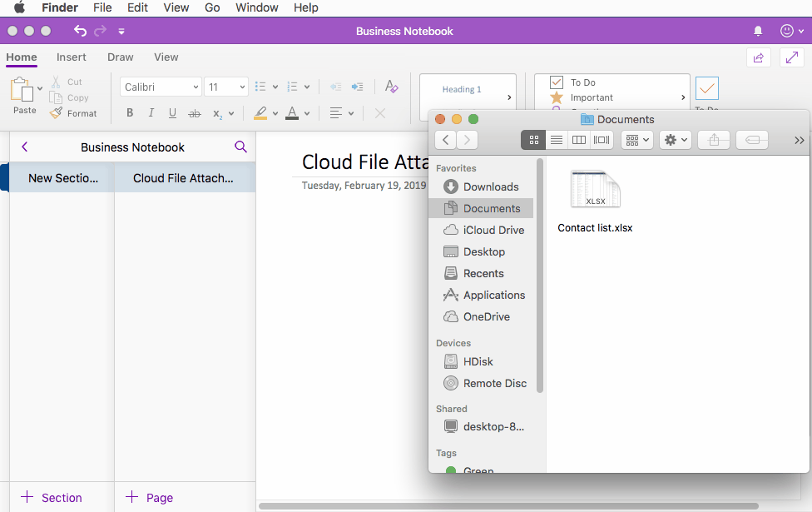Click the large To Do checkbox button
The width and height of the screenshot is (812, 512).
tap(707, 88)
